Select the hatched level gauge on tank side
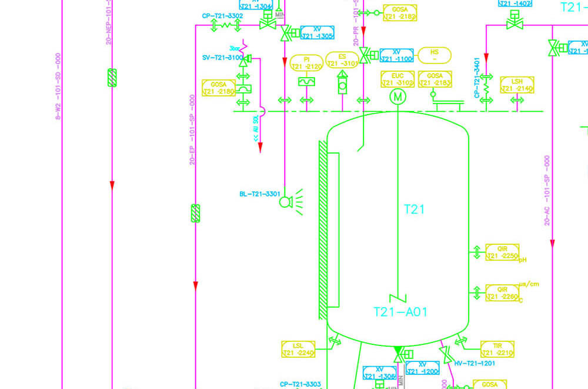 tap(323, 230)
